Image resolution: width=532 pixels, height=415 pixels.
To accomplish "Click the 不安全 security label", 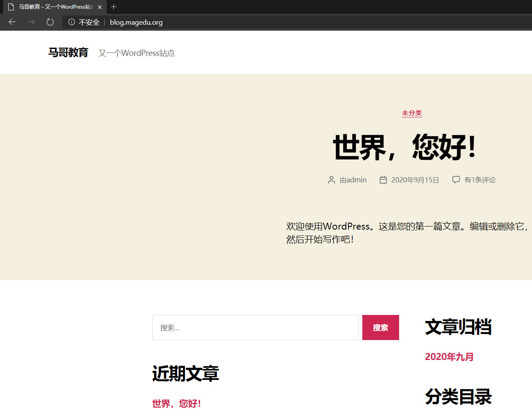I will tap(89, 22).
